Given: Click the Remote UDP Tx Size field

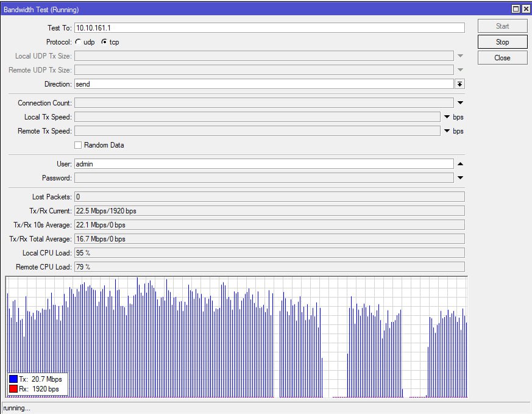Looking at the screenshot, I should click(x=264, y=70).
